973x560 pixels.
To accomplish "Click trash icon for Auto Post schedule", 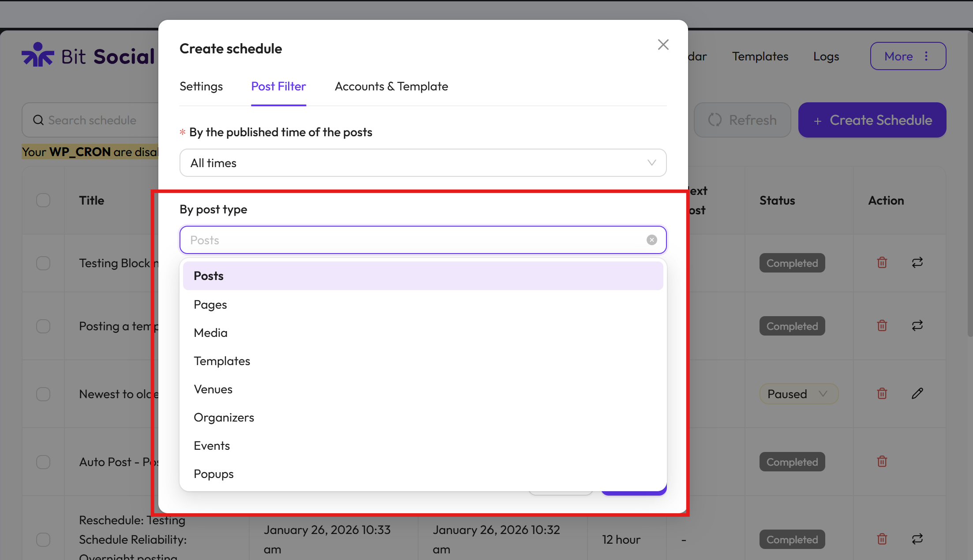I will click(882, 462).
